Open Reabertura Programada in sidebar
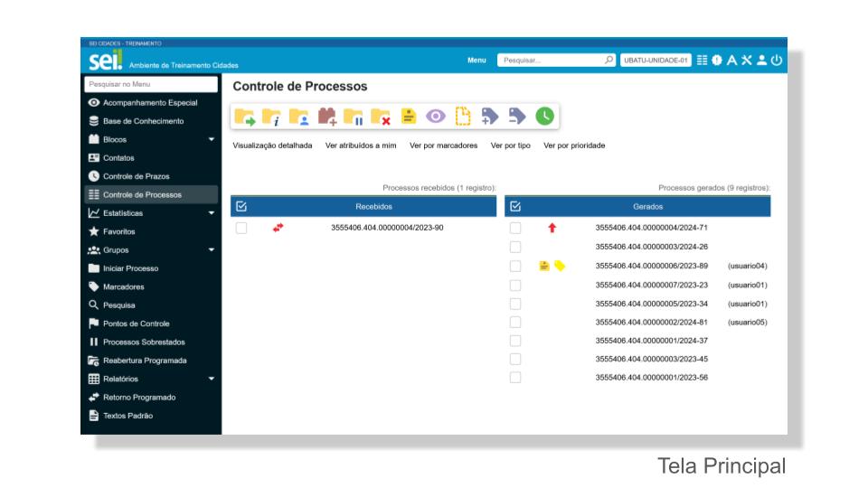 coord(151,361)
